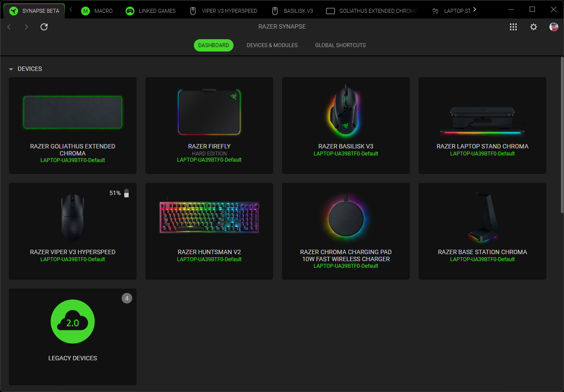This screenshot has width=564, height=392.
Task: Click the profile label under Chroma Charging Pad
Action: tap(346, 266)
